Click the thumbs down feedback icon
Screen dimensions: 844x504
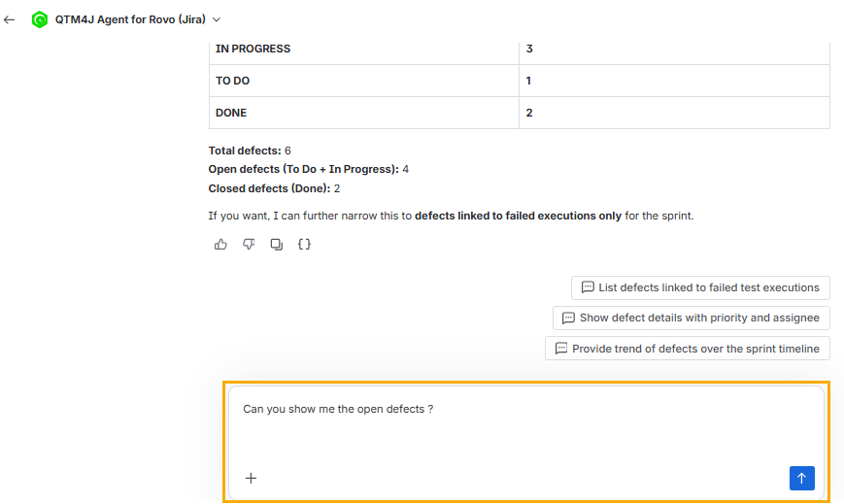click(249, 245)
